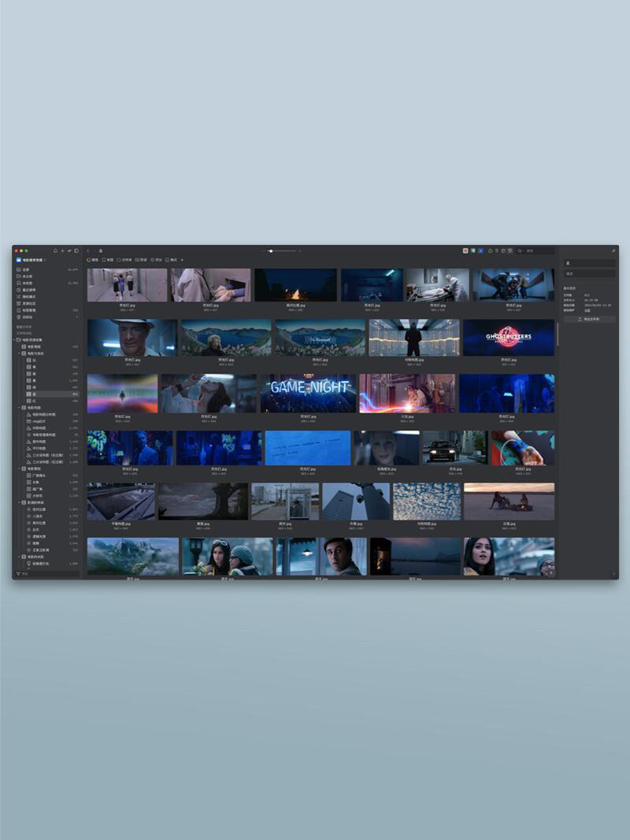630x840 pixels.
Task: Select the blue paper with typed text thumbnail
Action: [x=307, y=448]
